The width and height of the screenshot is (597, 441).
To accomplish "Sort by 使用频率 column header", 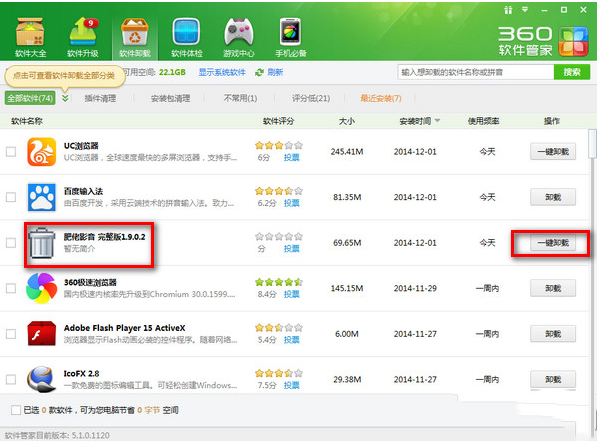I will (484, 121).
